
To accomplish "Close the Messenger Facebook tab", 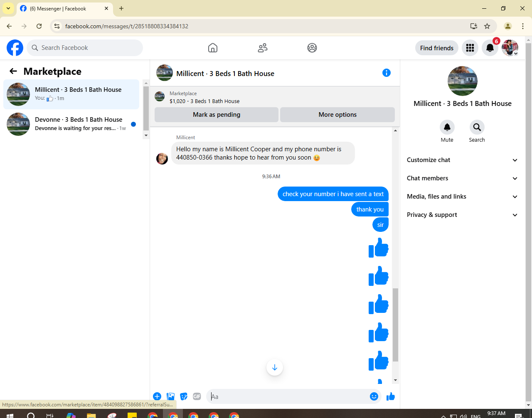I will click(106, 8).
